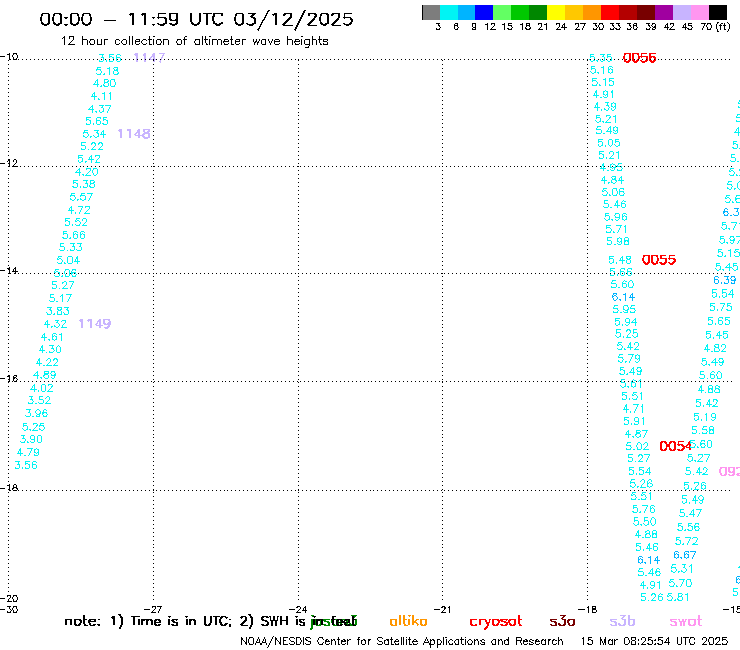
Task: Click the wave height value 4.79
Action: click(x=28, y=452)
